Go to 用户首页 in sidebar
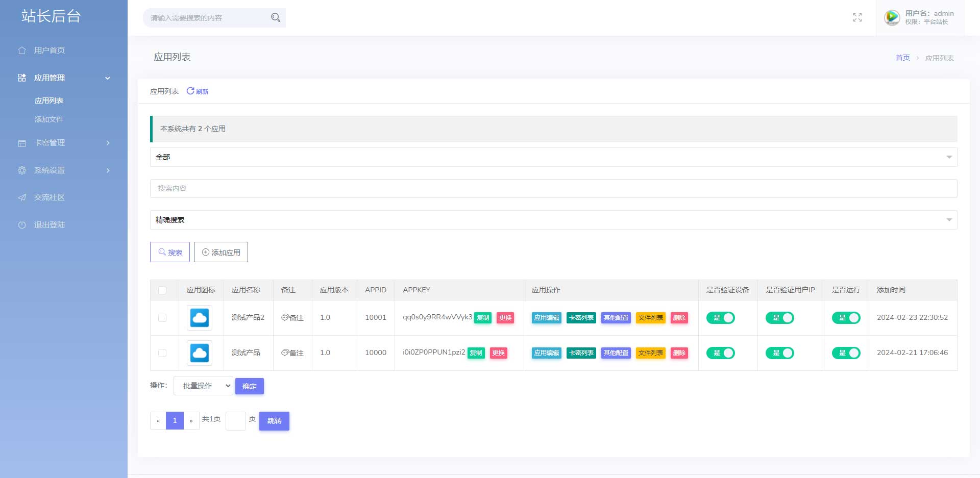The image size is (980, 478). (x=50, y=51)
